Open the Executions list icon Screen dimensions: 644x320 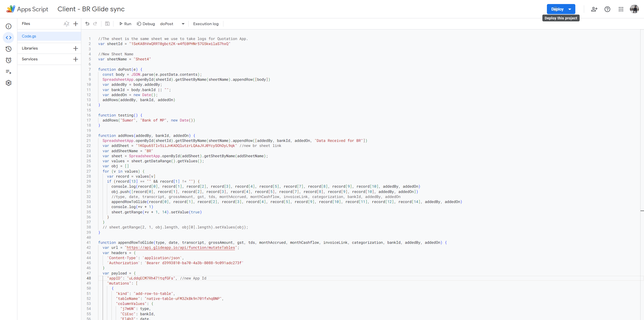point(9,72)
